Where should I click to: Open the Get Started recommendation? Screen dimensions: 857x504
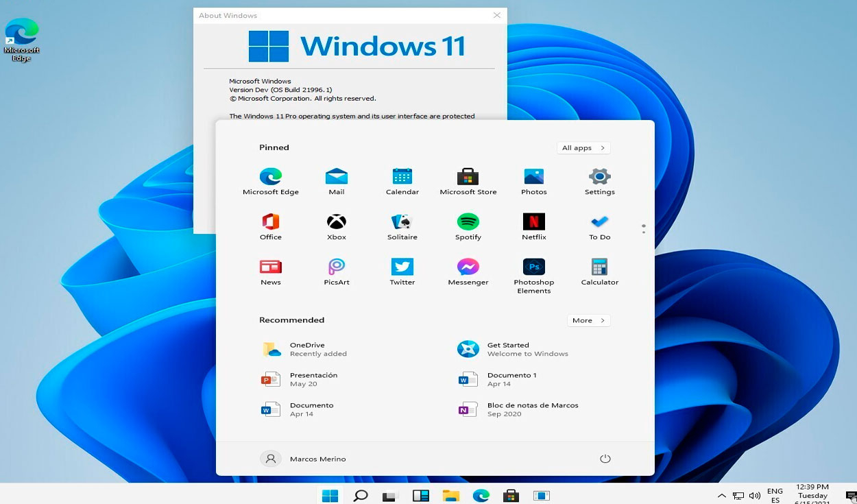(x=513, y=349)
